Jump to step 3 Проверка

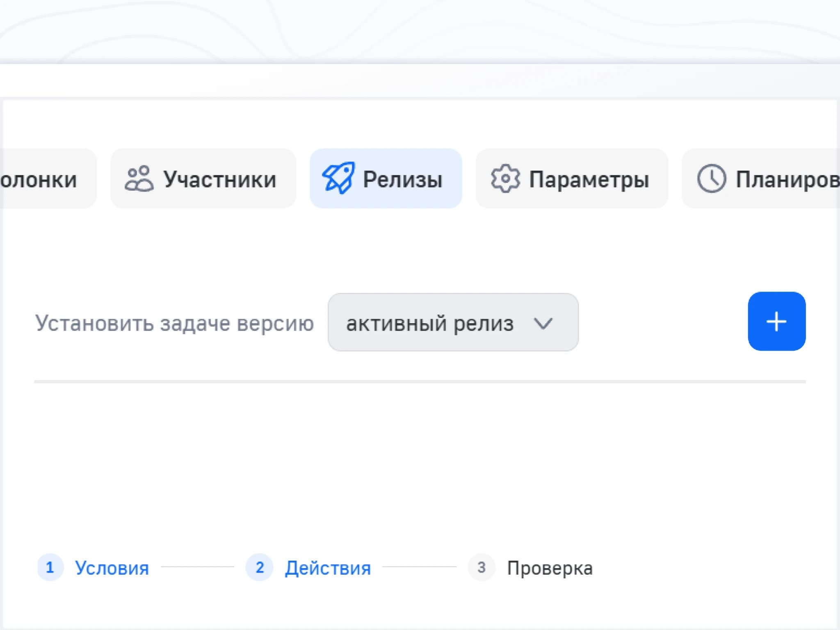(531, 568)
